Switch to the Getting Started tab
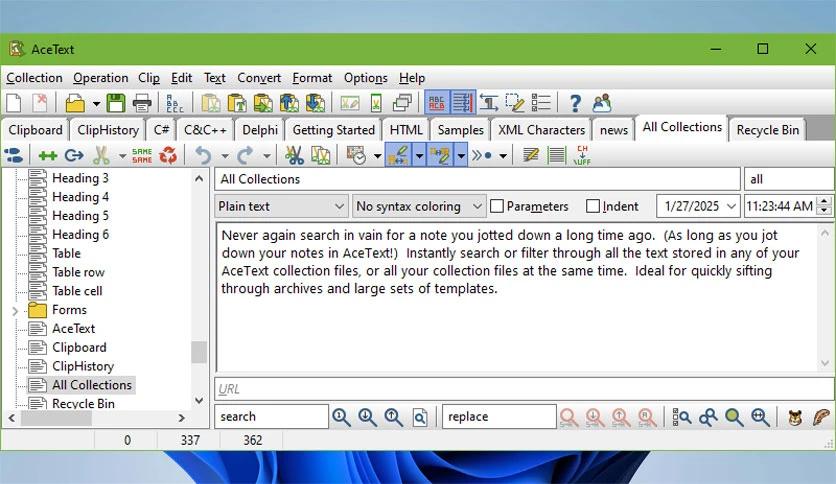 click(x=333, y=130)
